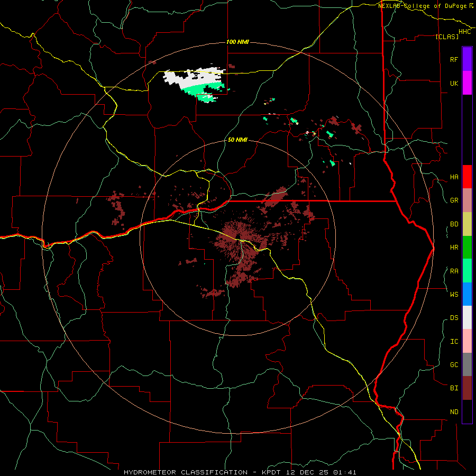The height and width of the screenshot is (476, 476).
Task: Click the BI brown legend swatch
Action: [x=467, y=388]
